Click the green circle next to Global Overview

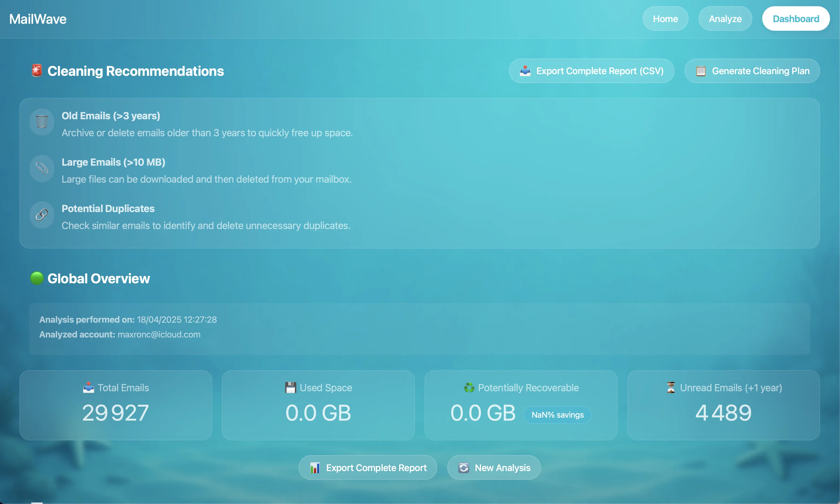click(37, 278)
